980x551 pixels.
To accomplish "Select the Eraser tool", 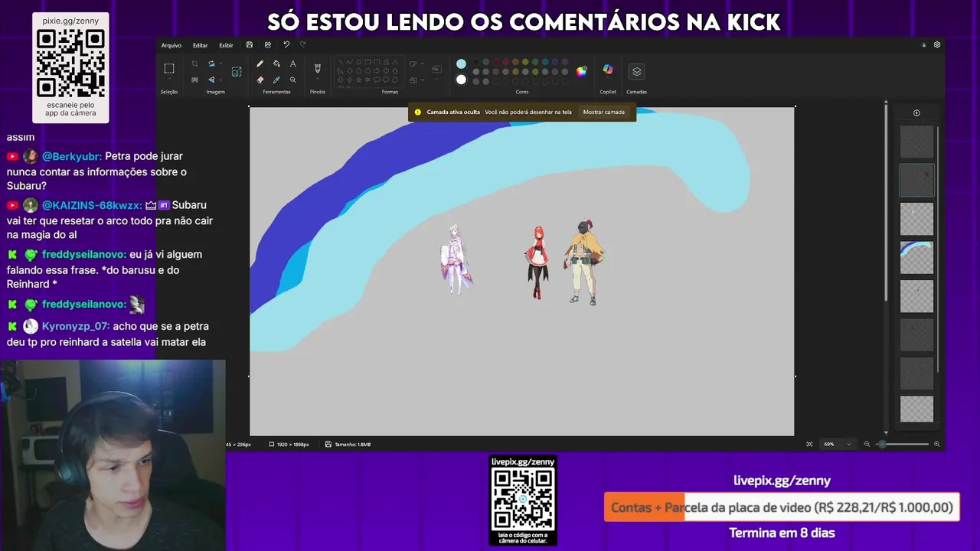I will point(260,80).
